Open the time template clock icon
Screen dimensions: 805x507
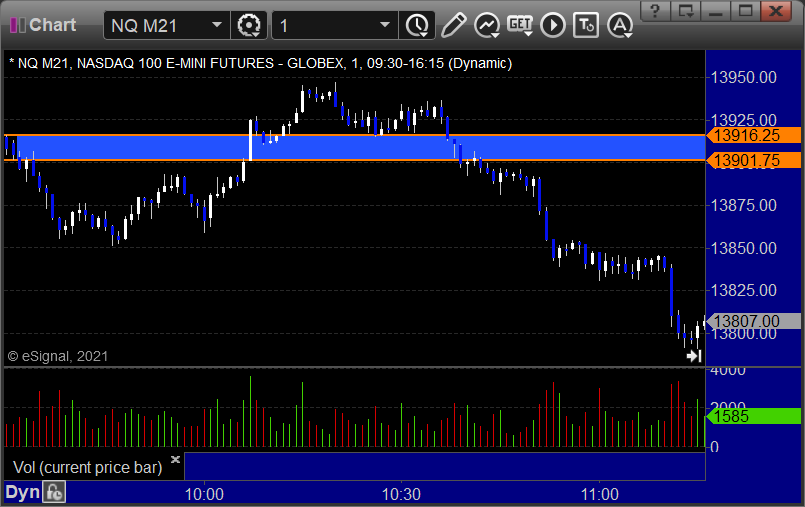tap(417, 25)
